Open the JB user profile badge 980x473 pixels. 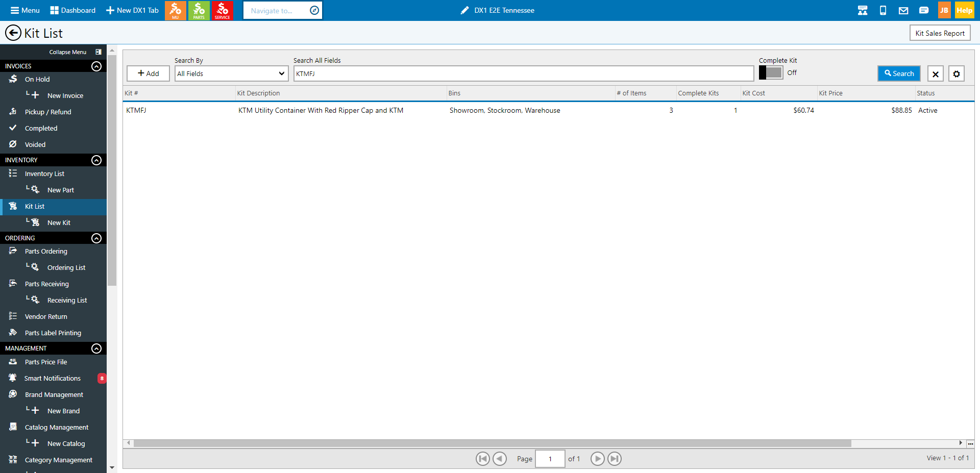click(944, 10)
